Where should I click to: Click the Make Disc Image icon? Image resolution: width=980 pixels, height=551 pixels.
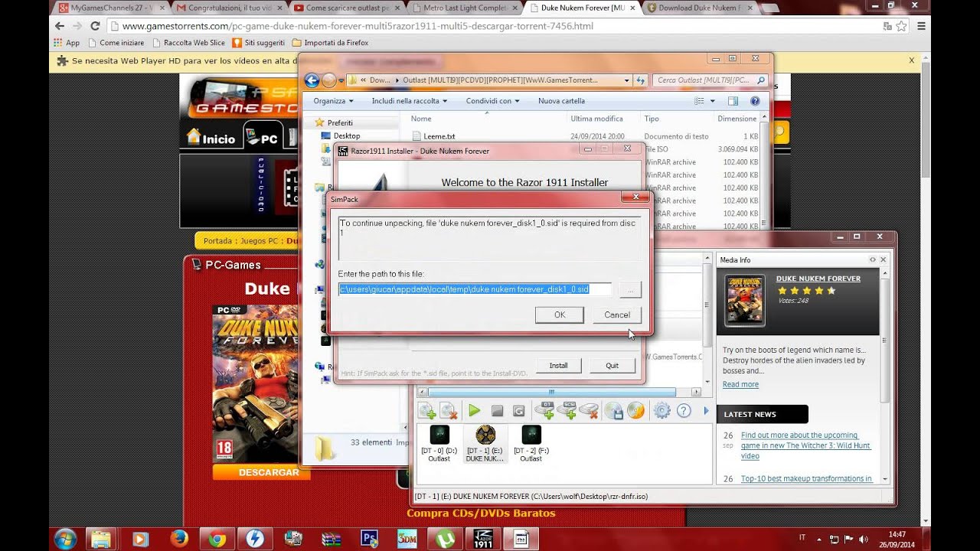[614, 411]
